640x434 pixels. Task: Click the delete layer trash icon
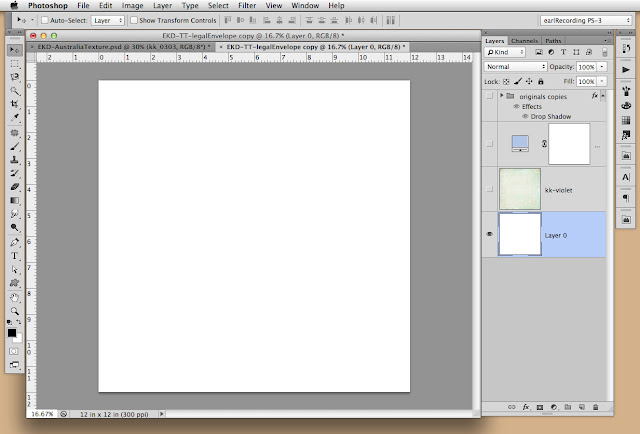coord(596,407)
